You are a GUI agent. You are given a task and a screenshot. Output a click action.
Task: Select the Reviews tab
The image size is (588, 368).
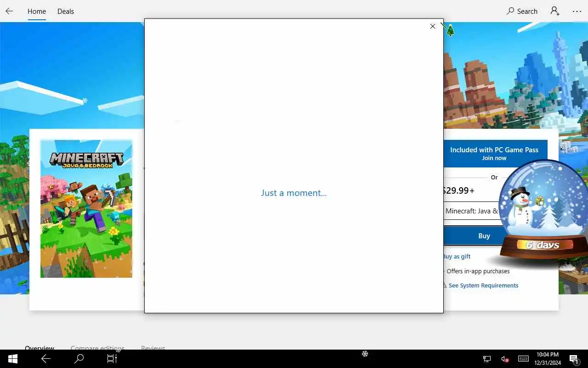click(x=153, y=347)
